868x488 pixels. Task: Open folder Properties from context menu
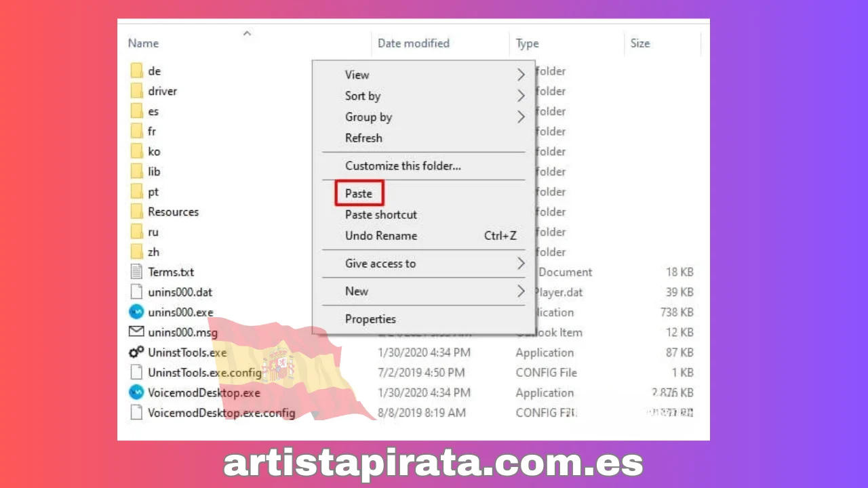[x=424, y=319]
